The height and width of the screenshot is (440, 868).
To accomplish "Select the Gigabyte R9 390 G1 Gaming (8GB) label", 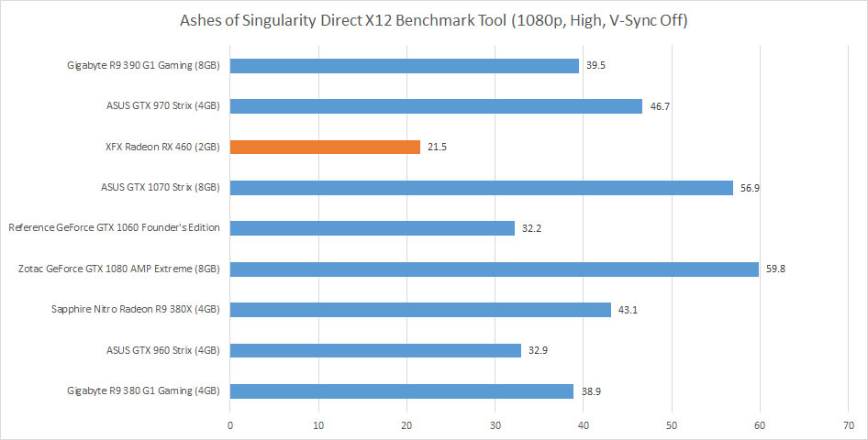I will [143, 65].
